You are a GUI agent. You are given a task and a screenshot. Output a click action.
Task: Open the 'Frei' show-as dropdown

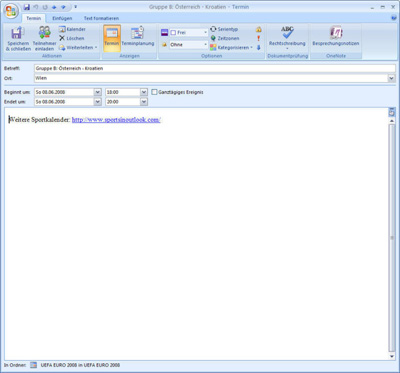205,33
